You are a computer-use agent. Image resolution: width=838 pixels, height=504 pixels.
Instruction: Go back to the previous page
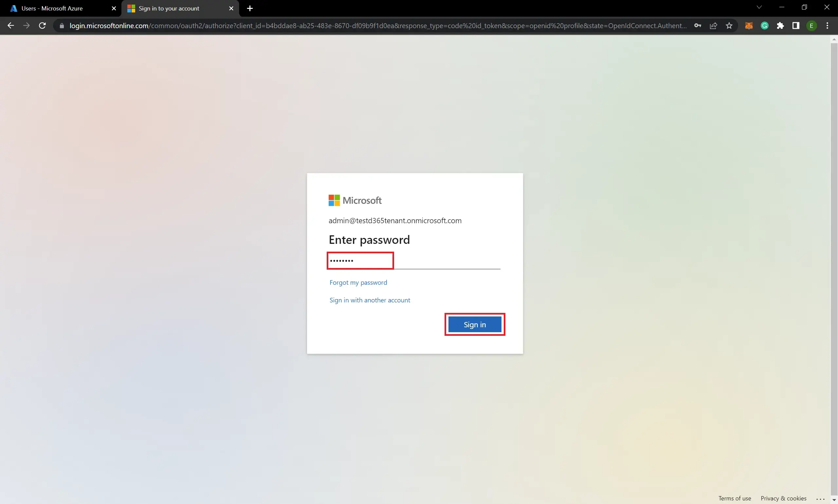10,26
